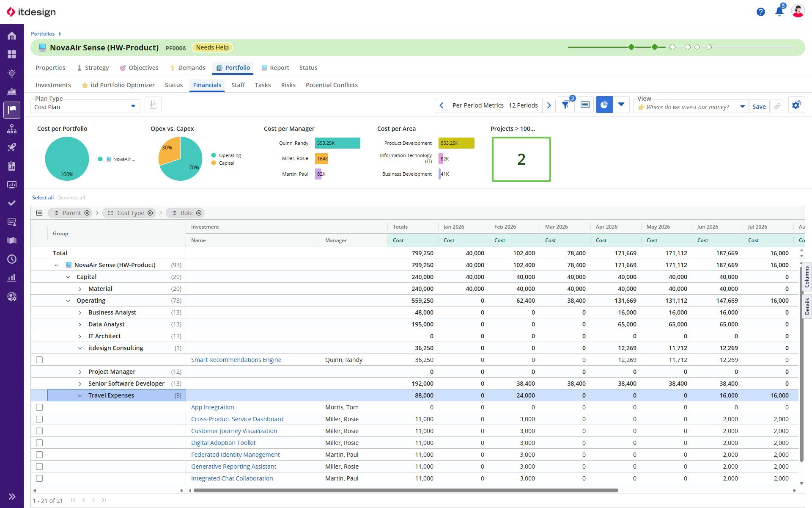
Task: Click the grouping panel toggle icon
Action: [x=39, y=213]
